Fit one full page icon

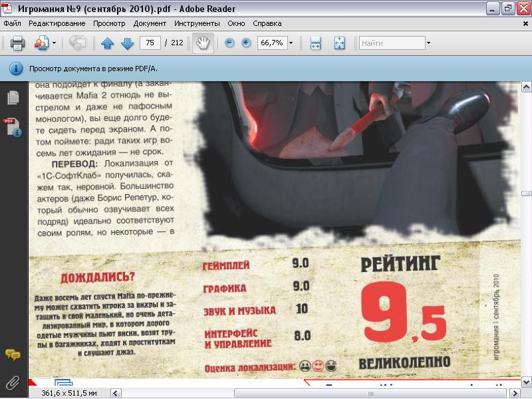pyautogui.click(x=339, y=43)
